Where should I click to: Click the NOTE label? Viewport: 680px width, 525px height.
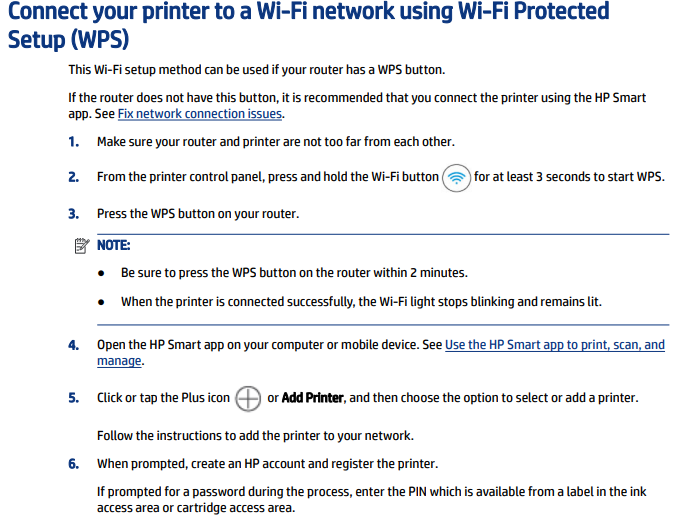tap(113, 245)
